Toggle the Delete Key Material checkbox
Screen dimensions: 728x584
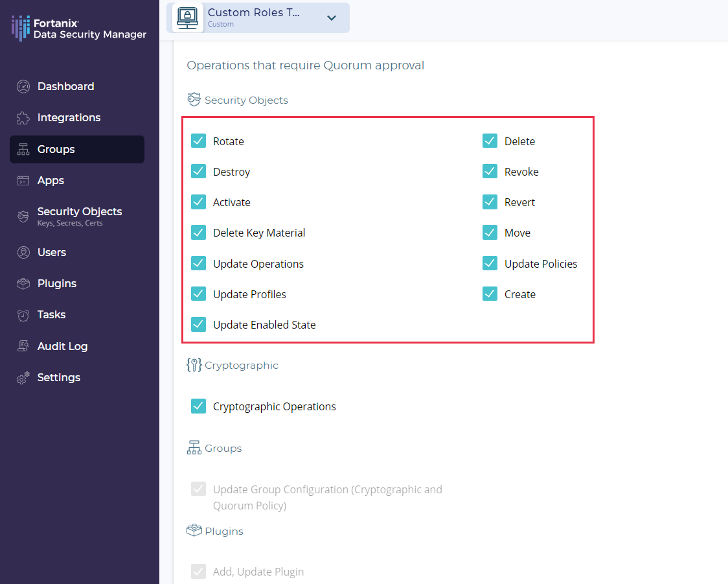(199, 233)
